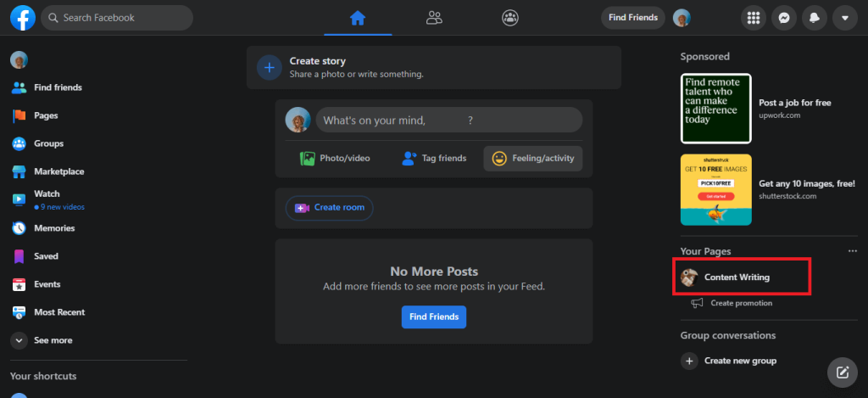
Task: Open the Groups tab in top navigation
Action: 509,19
